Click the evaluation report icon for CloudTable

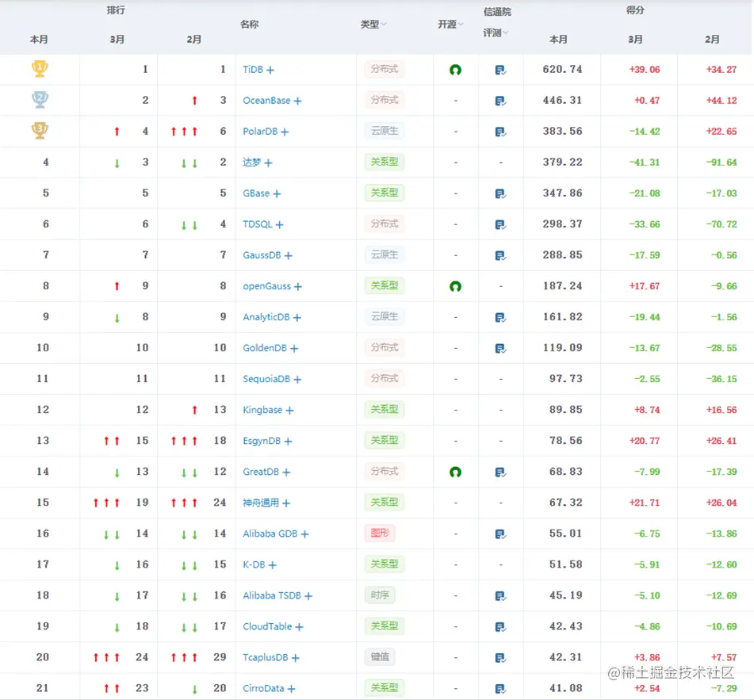click(x=500, y=626)
